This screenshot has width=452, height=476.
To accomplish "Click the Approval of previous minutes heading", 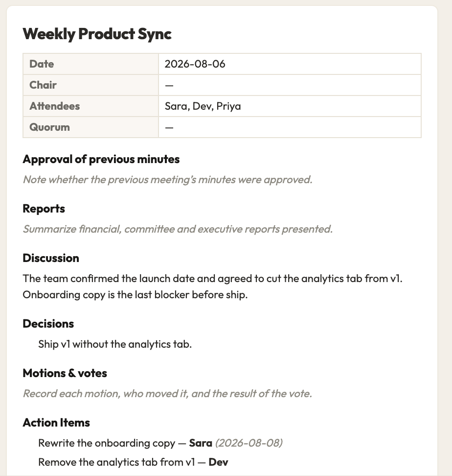I will pos(101,159).
